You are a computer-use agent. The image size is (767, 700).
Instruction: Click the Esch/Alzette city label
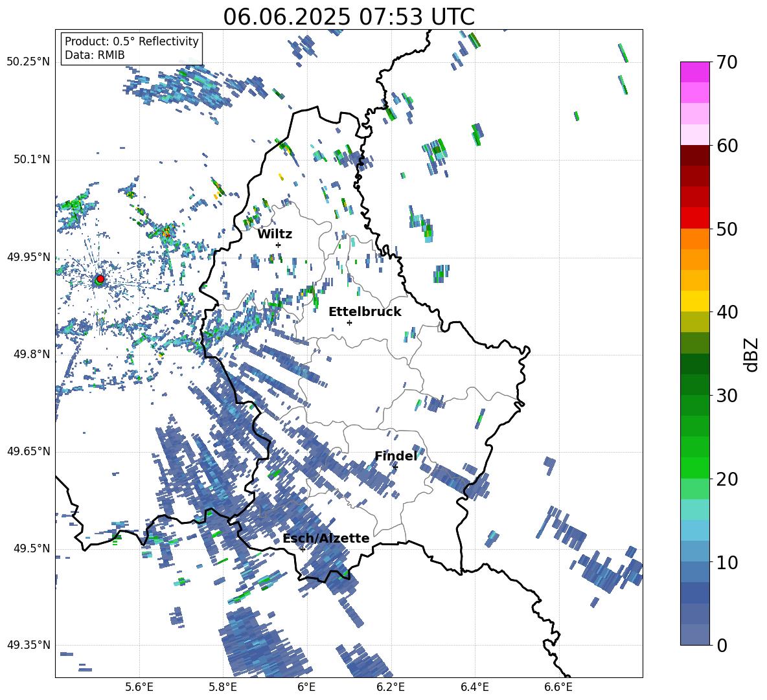326,539
